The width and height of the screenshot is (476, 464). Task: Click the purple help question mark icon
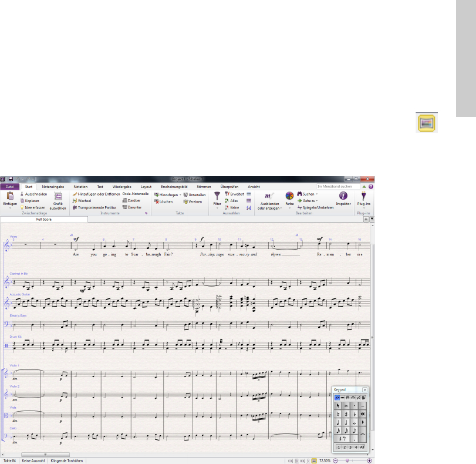pos(371,187)
